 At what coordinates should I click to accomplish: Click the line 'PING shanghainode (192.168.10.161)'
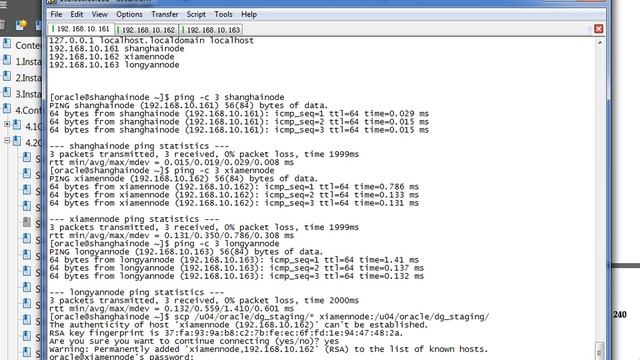pyautogui.click(x=189, y=105)
